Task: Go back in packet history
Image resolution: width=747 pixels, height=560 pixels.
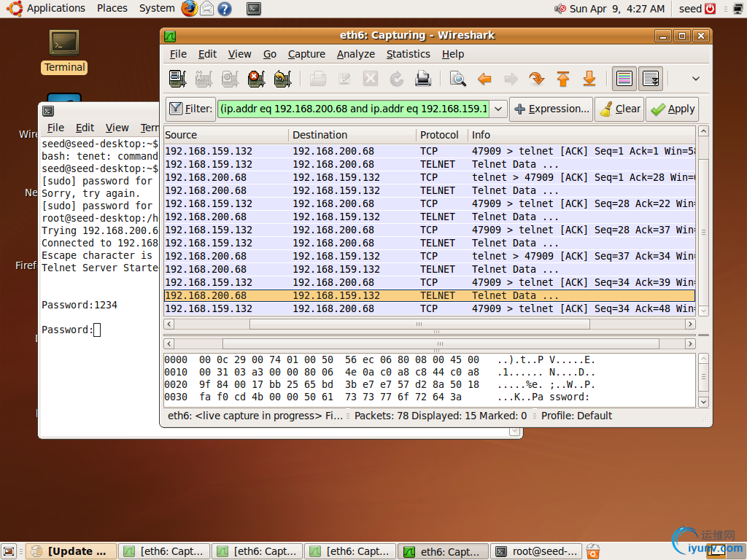Action: click(x=484, y=79)
